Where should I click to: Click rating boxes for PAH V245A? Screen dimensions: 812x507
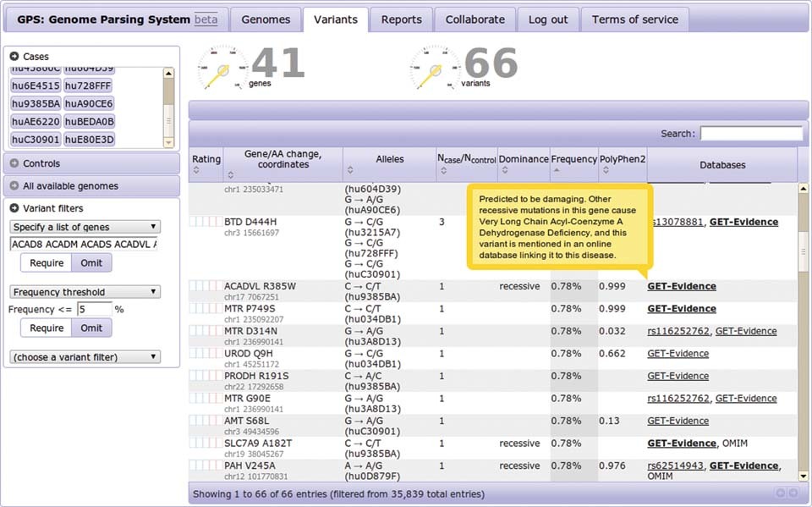pyautogui.click(x=206, y=466)
